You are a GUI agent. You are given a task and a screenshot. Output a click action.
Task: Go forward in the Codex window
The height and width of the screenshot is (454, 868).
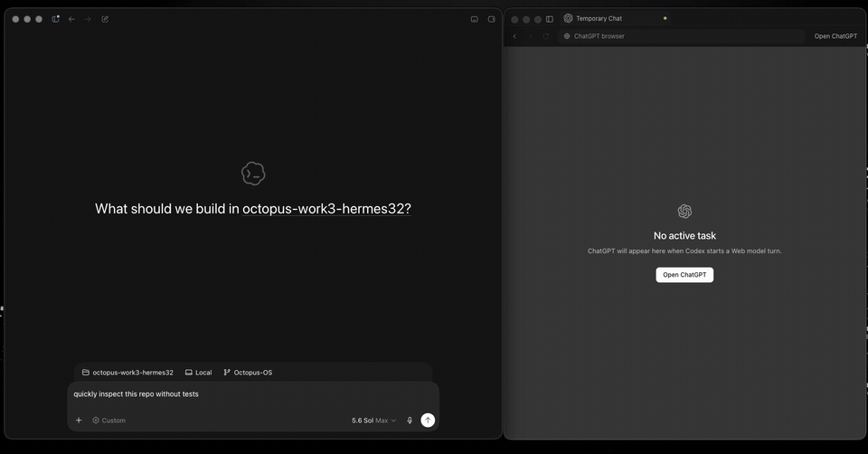[x=88, y=19]
